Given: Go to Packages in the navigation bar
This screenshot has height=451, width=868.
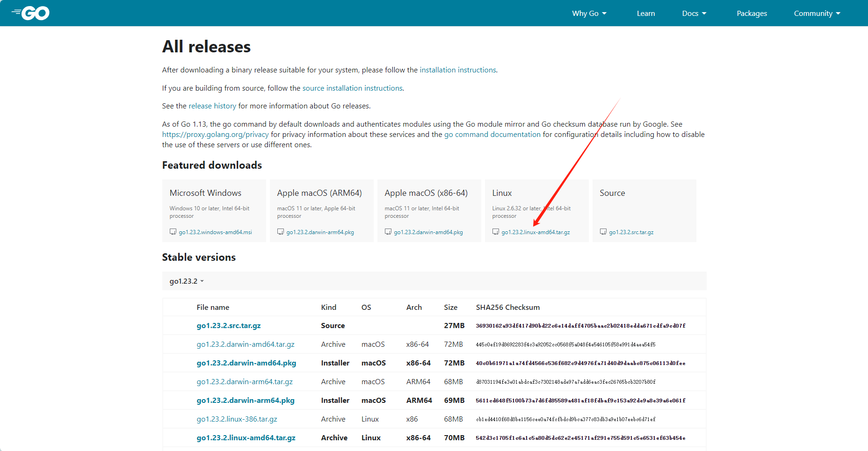Looking at the screenshot, I should [x=752, y=13].
